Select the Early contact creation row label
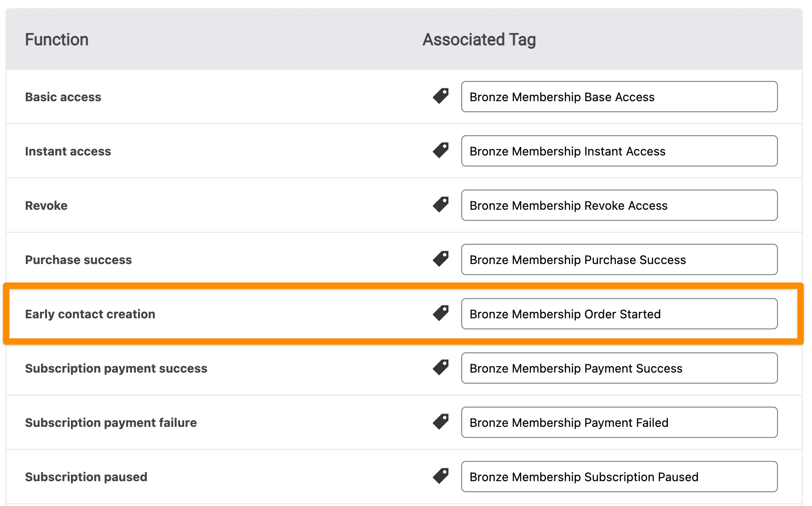Screen dimensions: 812x506 tap(90, 314)
